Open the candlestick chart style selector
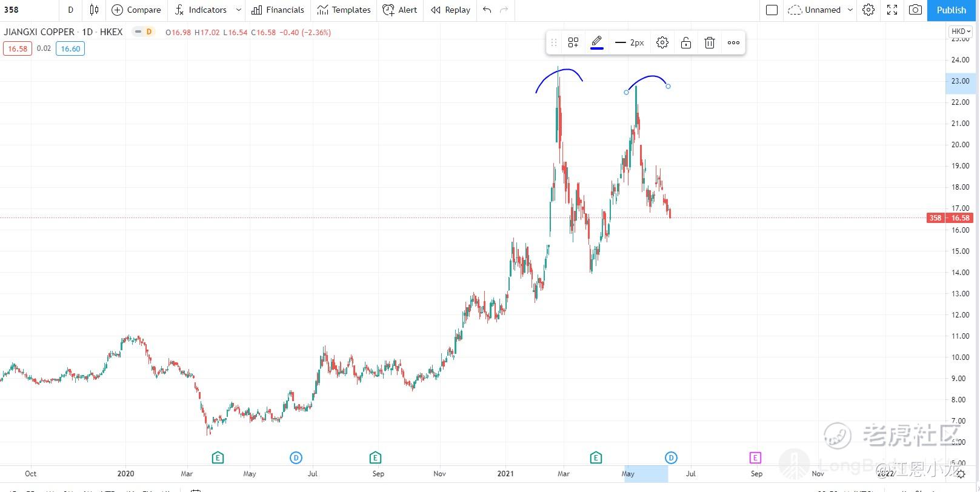Viewport: 980px width, 492px height. (94, 10)
